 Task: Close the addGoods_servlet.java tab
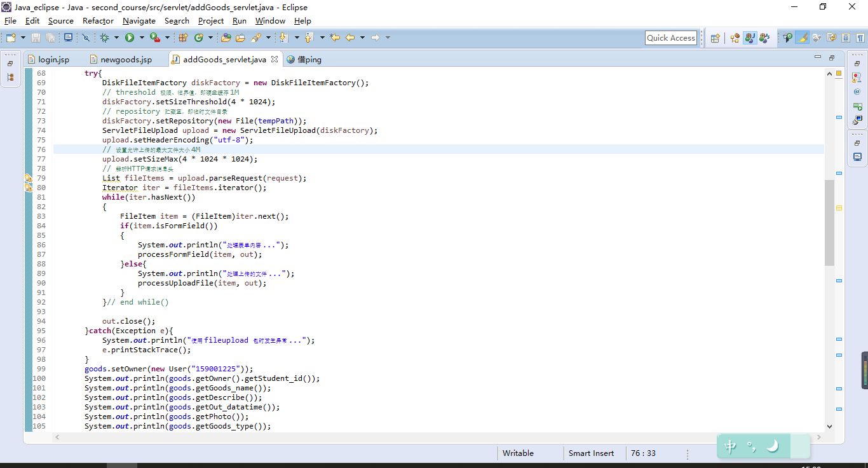(x=275, y=59)
